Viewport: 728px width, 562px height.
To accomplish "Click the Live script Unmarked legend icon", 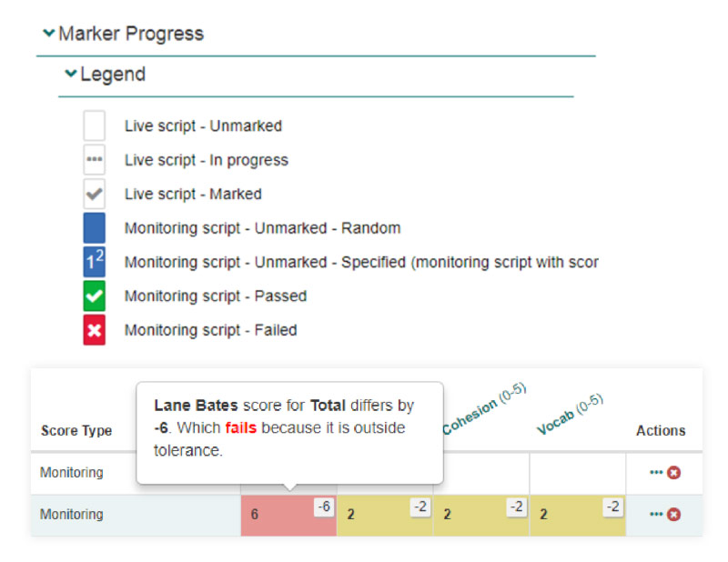I will click(95, 125).
